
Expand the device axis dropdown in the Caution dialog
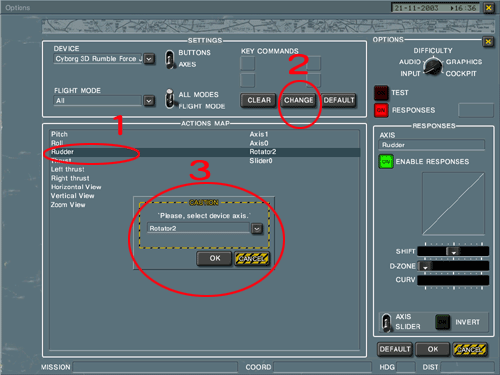[x=257, y=229]
